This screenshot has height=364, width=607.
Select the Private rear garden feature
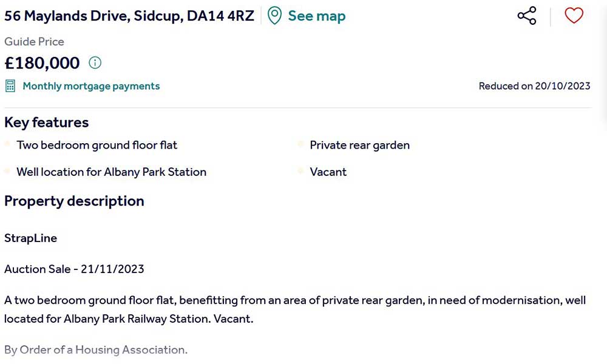(x=359, y=145)
